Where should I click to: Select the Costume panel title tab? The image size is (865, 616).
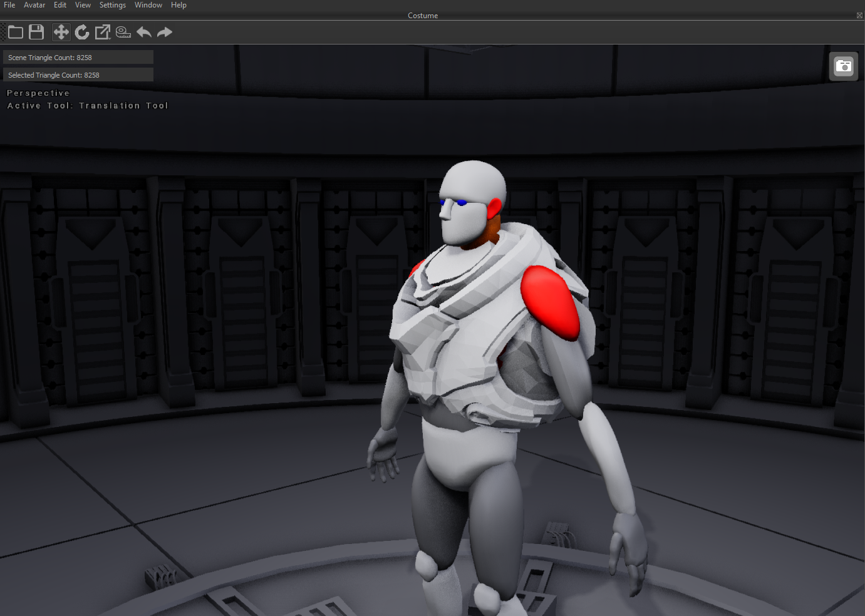point(423,16)
